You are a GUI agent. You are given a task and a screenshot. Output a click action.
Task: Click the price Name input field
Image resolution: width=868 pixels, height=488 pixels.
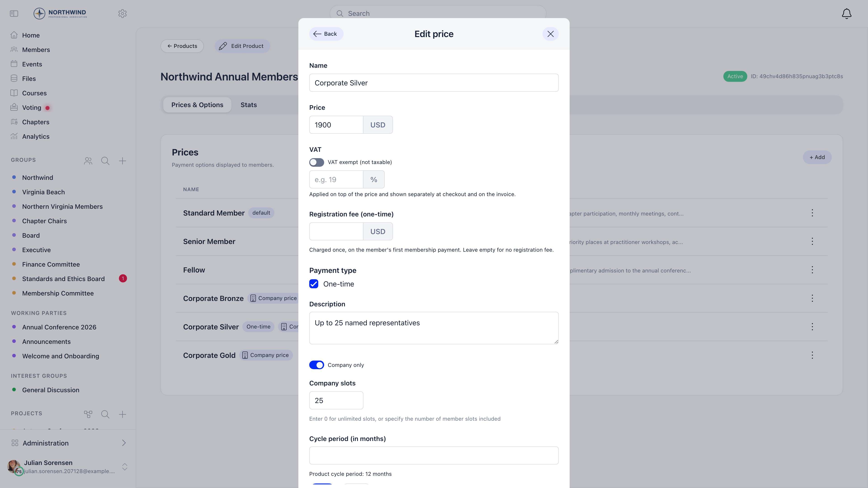[x=434, y=83]
